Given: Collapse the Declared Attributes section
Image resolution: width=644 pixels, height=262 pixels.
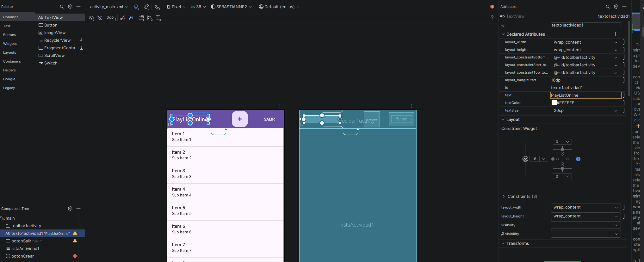Looking at the screenshot, I should point(503,34).
